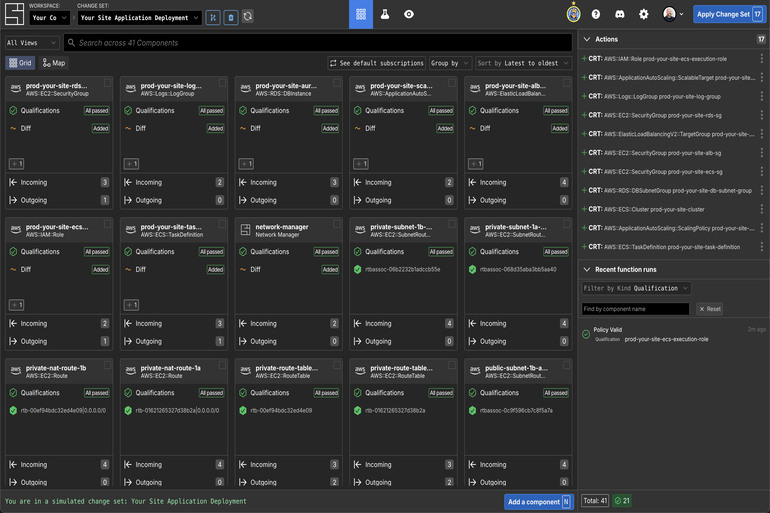
Task: Open the All Views dropdown
Action: [x=31, y=43]
